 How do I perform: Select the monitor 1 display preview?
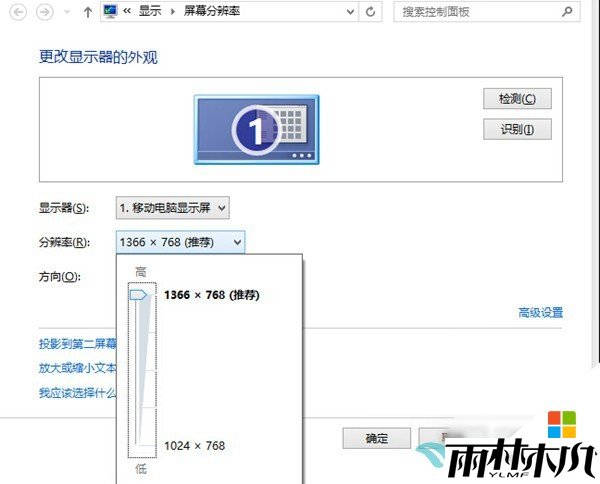coord(256,130)
